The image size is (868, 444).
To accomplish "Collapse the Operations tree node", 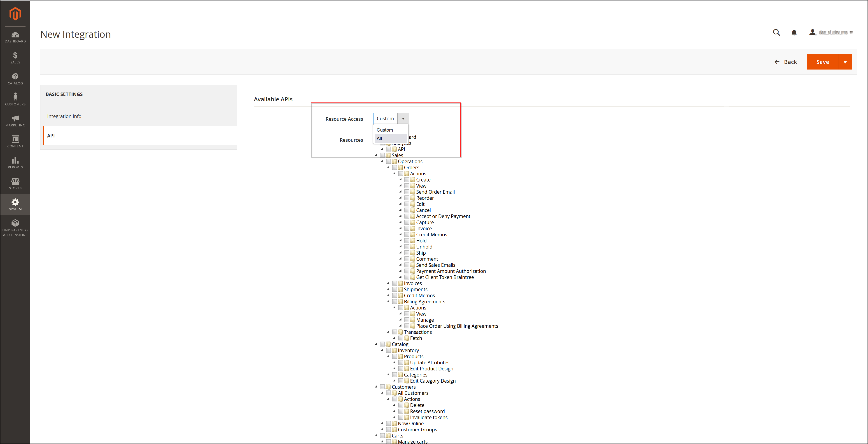I will tap(382, 161).
